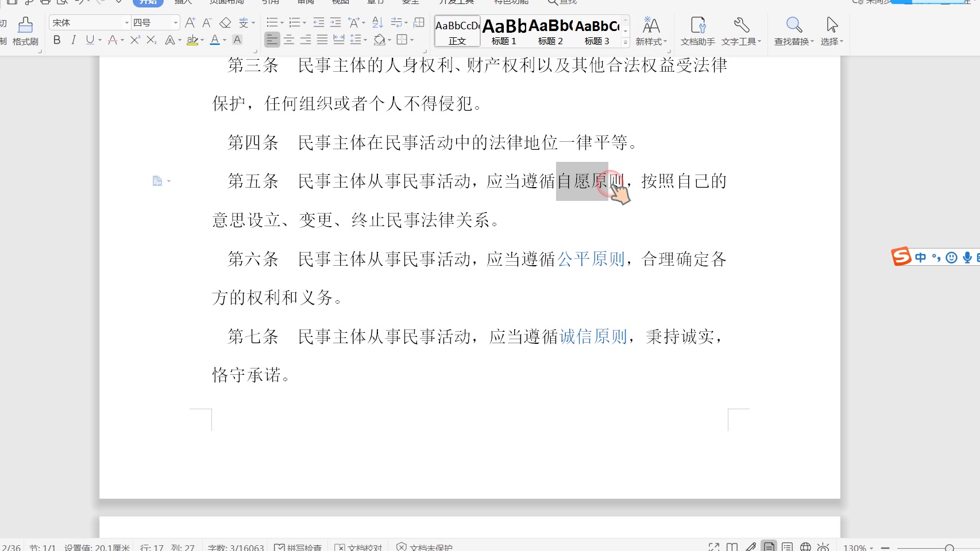This screenshot has width=980, height=551.
Task: Toggle character shading button
Action: [x=237, y=40]
